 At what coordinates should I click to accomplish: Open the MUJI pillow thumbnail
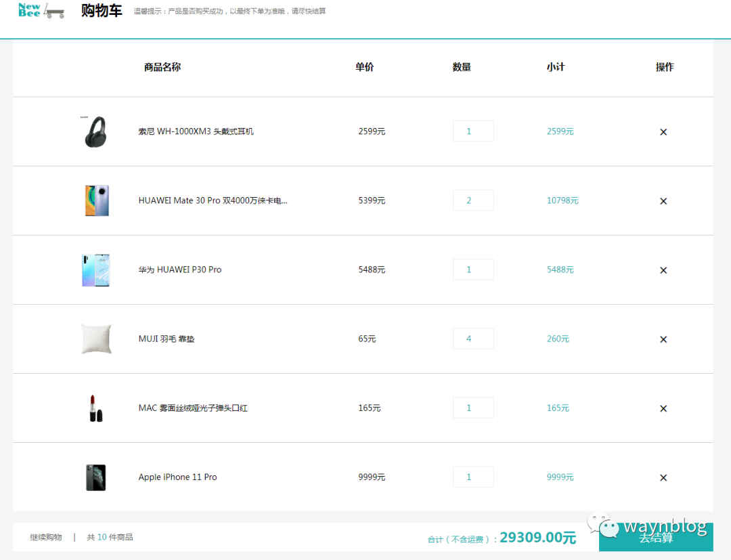96,339
